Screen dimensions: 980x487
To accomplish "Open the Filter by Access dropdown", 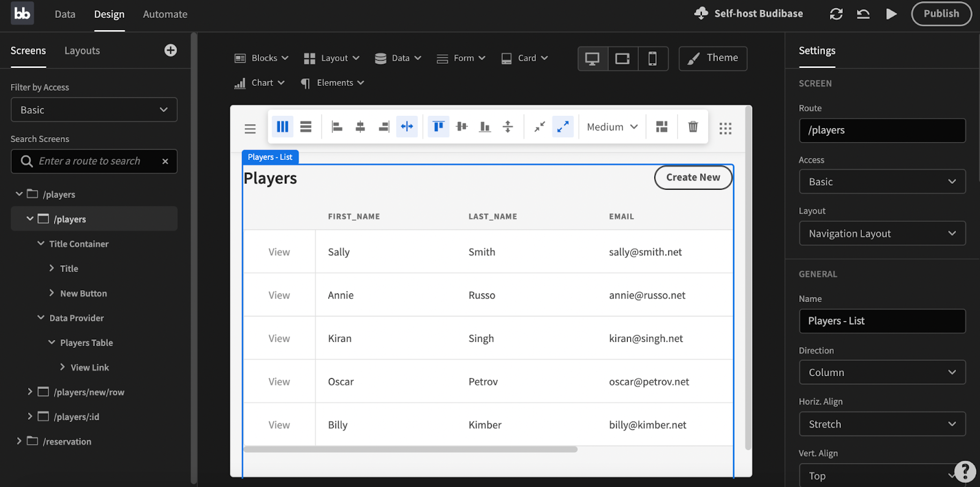I will 94,110.
